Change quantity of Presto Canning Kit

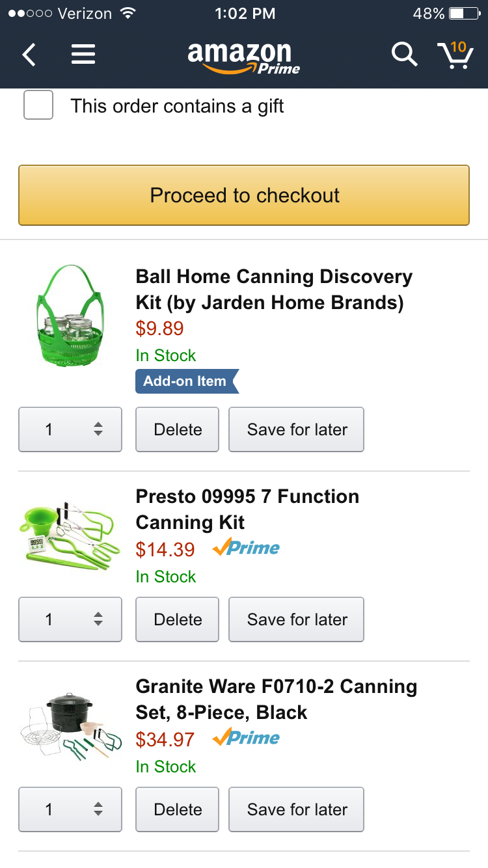70,619
